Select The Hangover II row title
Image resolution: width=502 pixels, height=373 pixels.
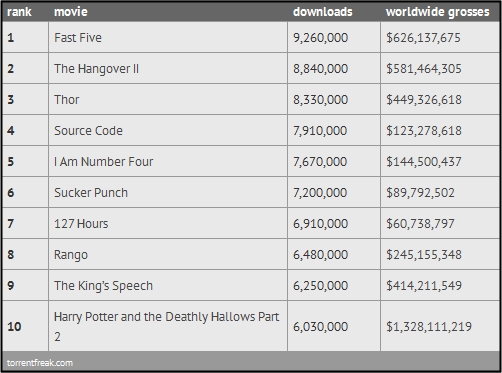tap(96, 69)
